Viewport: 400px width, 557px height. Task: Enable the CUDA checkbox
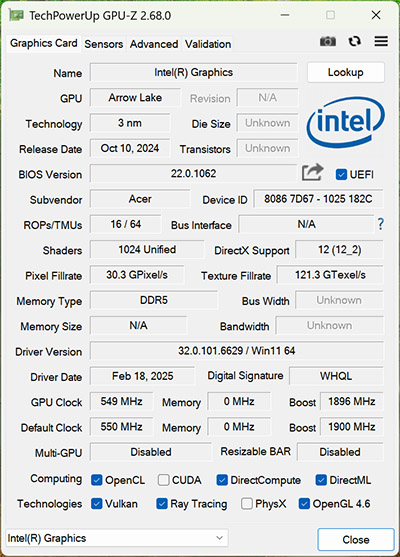pyautogui.click(x=163, y=480)
